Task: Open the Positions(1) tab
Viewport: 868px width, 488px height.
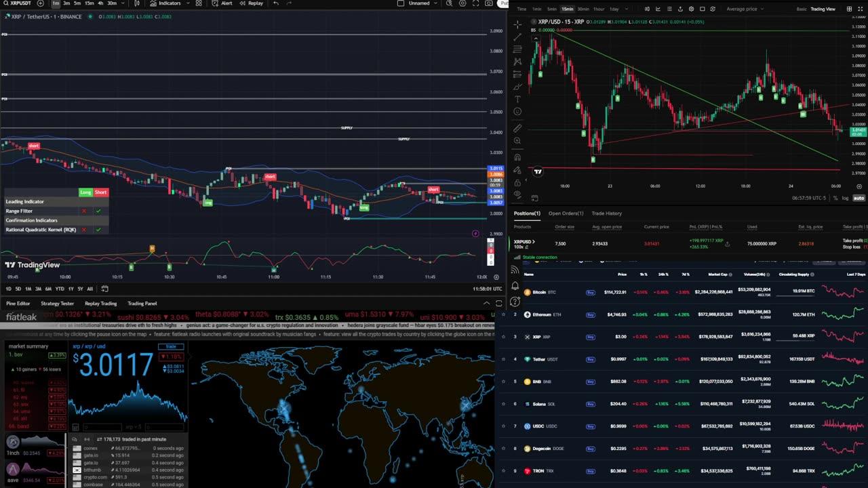Action: [x=527, y=213]
